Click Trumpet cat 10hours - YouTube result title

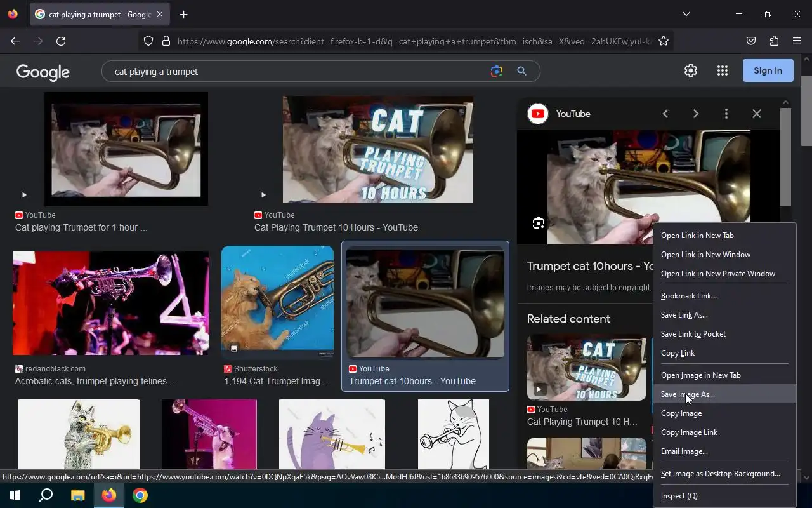tap(412, 381)
